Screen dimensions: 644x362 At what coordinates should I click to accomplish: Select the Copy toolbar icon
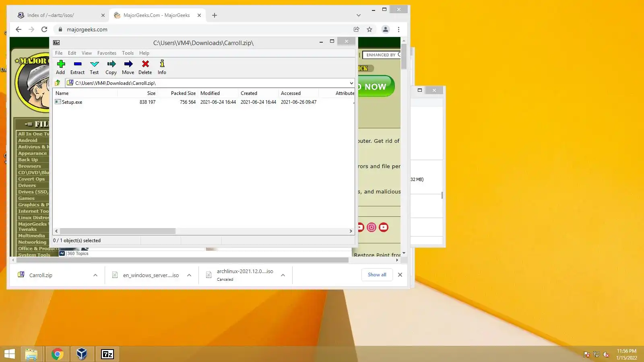click(x=111, y=67)
